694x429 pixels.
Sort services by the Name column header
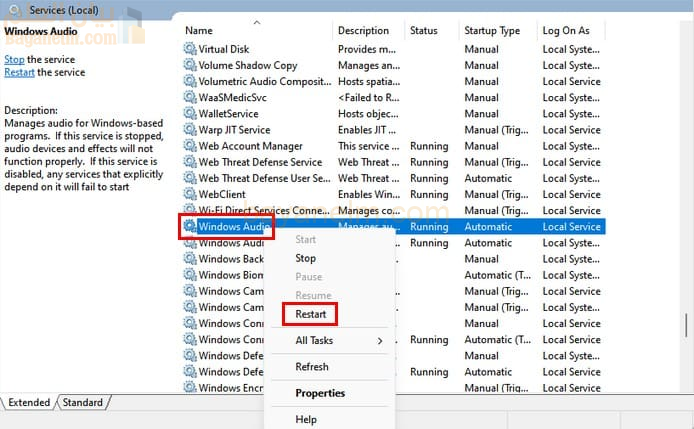coord(199,31)
